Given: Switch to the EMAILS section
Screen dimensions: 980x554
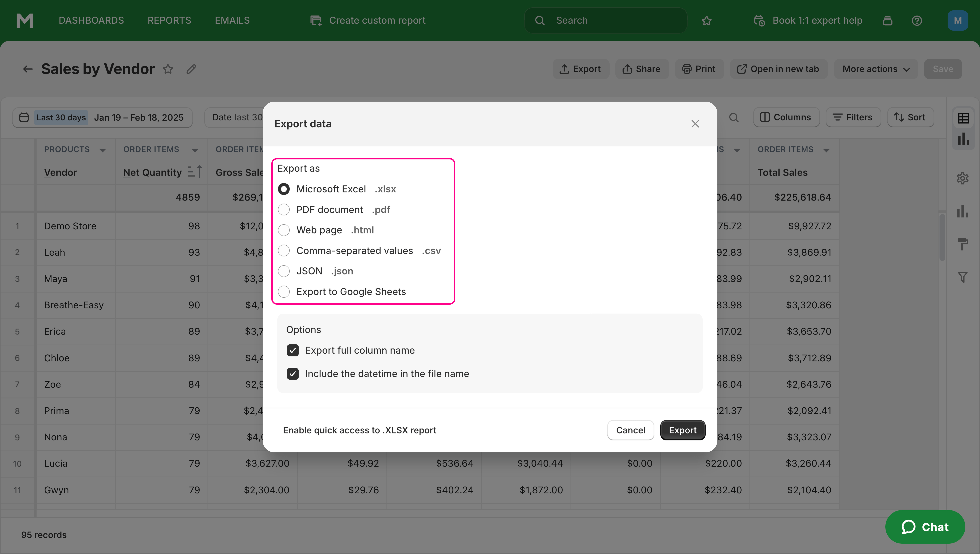Looking at the screenshot, I should click(232, 20).
